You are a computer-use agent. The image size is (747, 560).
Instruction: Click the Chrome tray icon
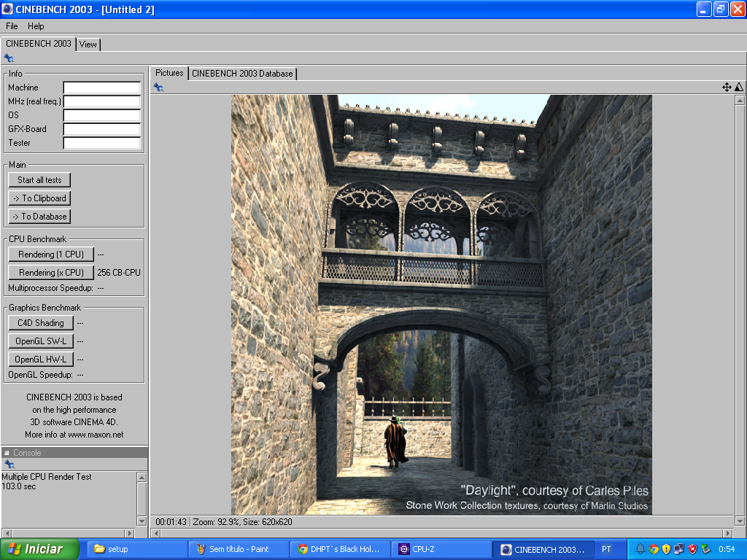[653, 549]
